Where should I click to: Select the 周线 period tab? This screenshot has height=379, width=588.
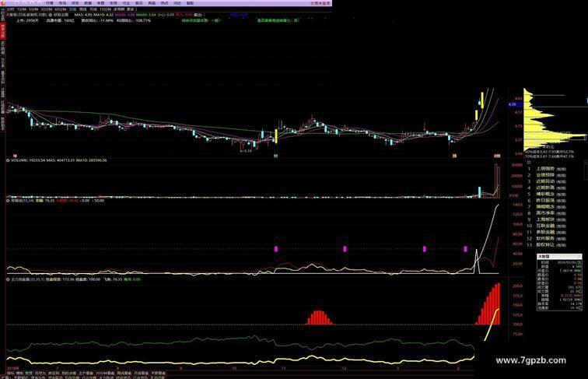click(83, 9)
